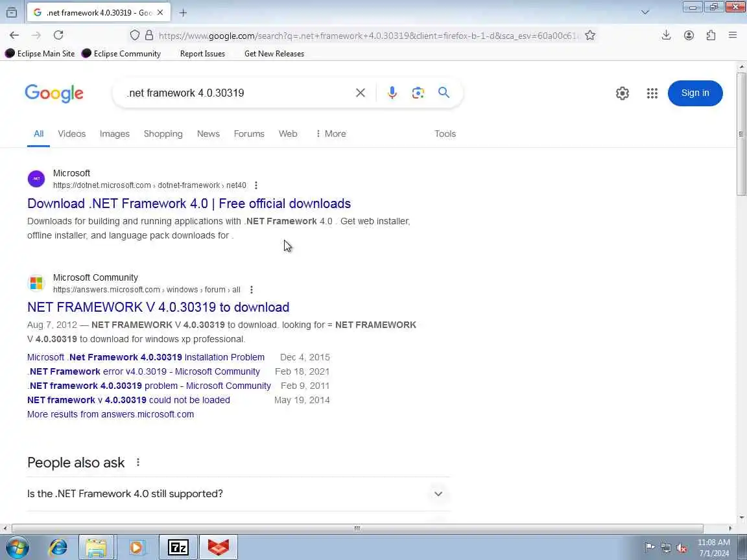The image size is (747, 560).
Task: Reload the current page
Action: point(58,35)
